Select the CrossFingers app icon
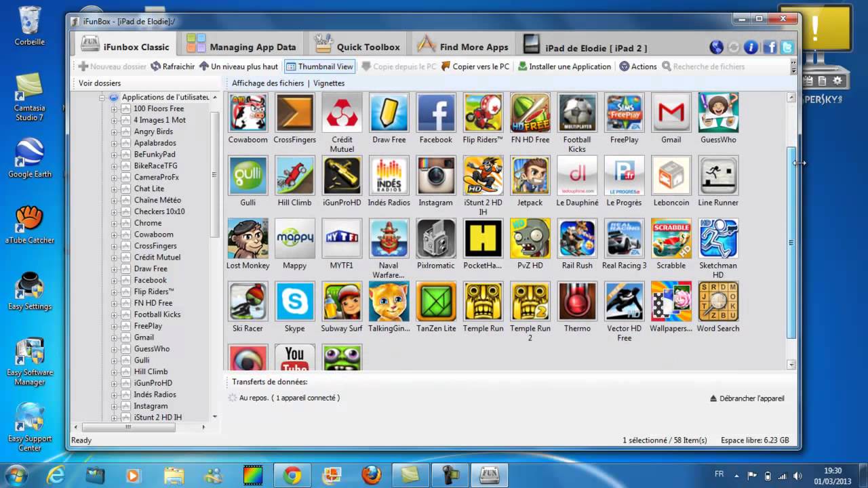 (295, 113)
